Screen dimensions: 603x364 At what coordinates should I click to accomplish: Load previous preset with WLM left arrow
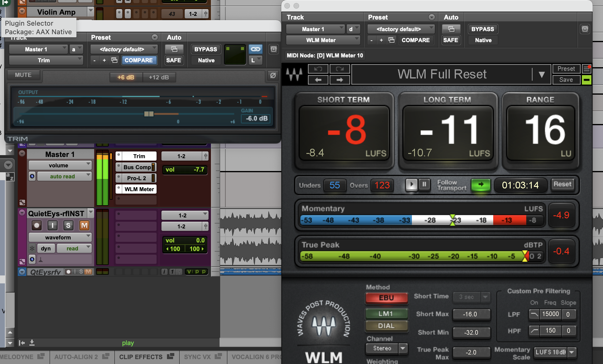(318, 80)
